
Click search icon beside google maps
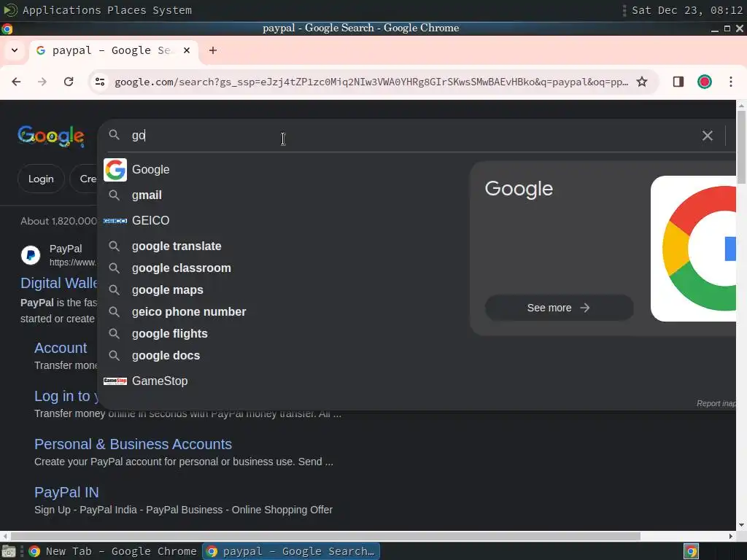pyautogui.click(x=114, y=290)
